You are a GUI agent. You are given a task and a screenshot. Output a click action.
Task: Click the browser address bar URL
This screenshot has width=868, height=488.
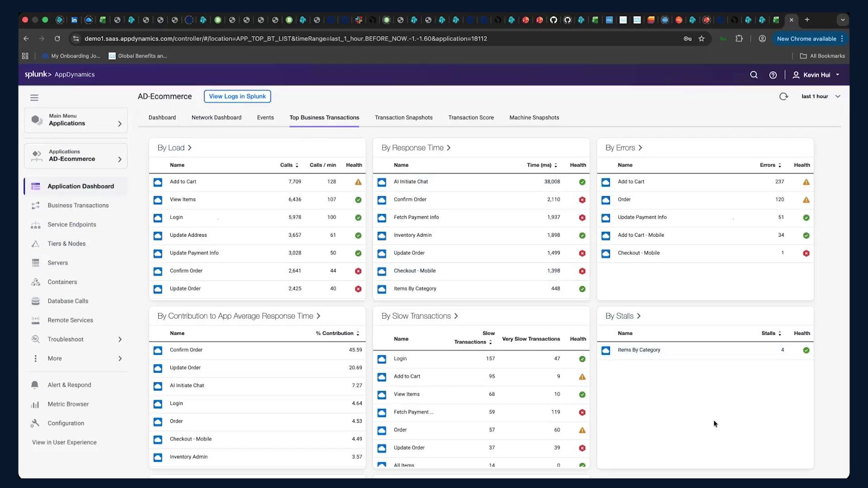point(286,39)
